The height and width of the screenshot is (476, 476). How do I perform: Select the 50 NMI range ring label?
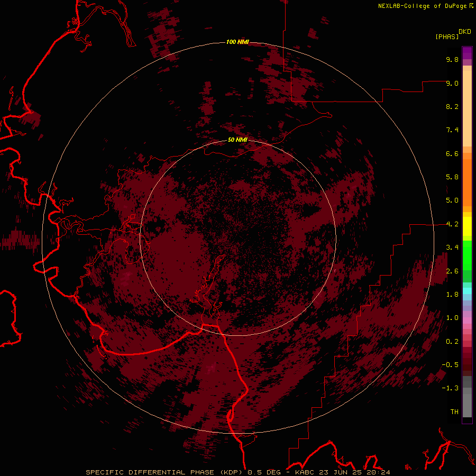tap(237, 140)
